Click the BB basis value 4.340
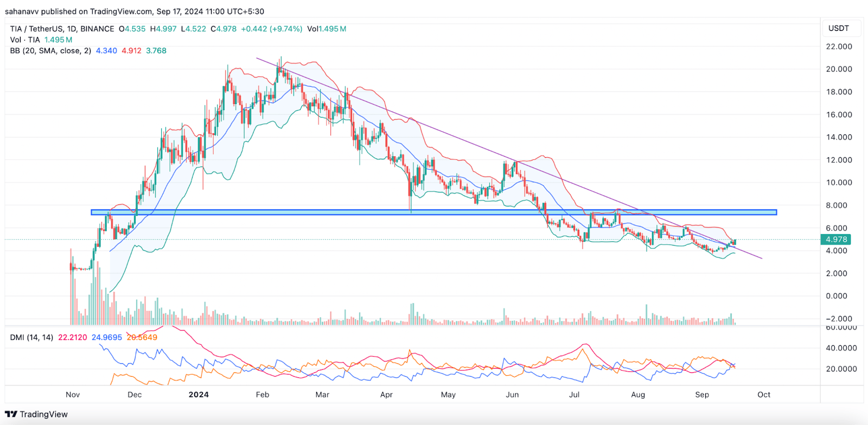The image size is (868, 425). [x=106, y=50]
